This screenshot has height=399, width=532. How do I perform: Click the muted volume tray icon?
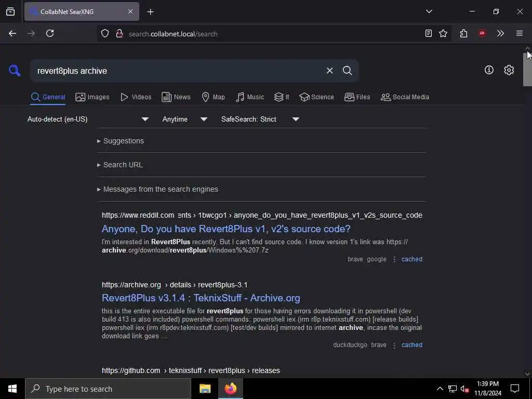click(x=464, y=389)
